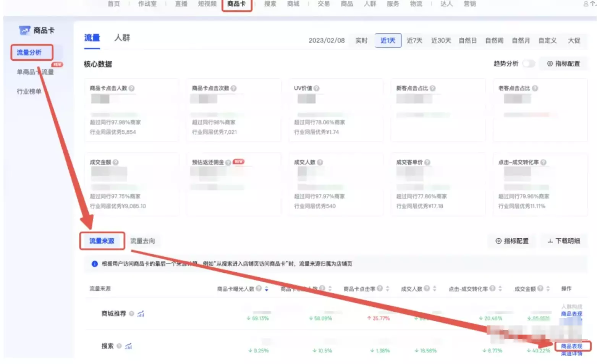Select the 近1天 time range
The width and height of the screenshot is (597, 364).
388,40
